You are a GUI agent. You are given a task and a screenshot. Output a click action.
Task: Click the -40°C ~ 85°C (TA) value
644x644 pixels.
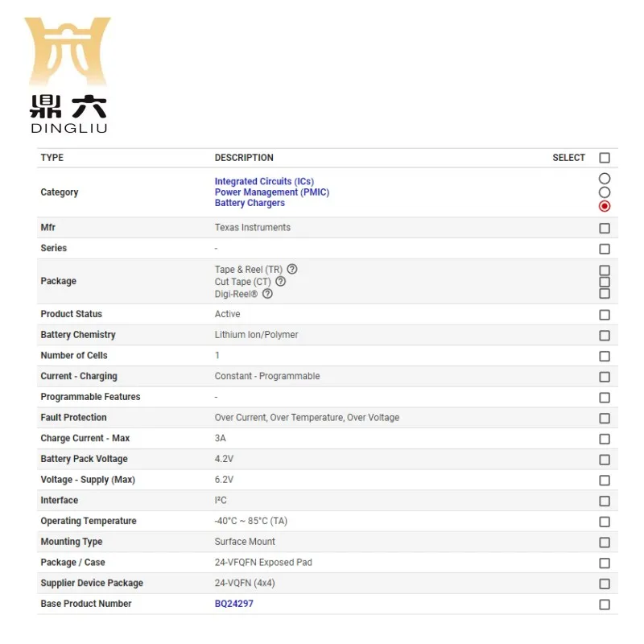click(x=250, y=521)
